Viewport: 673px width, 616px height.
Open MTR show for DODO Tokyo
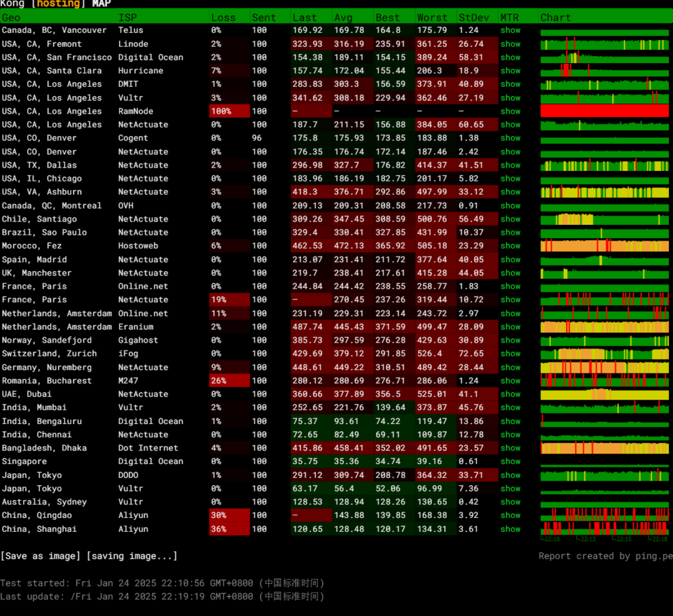(510, 475)
